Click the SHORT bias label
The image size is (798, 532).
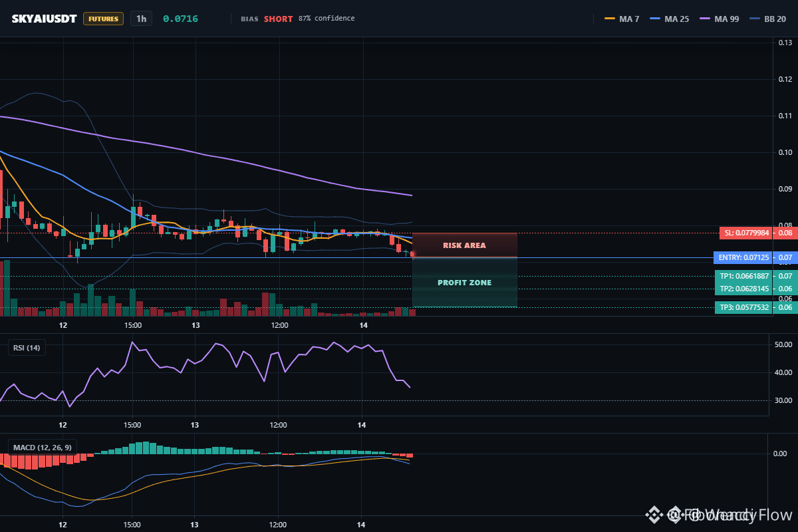(278, 19)
